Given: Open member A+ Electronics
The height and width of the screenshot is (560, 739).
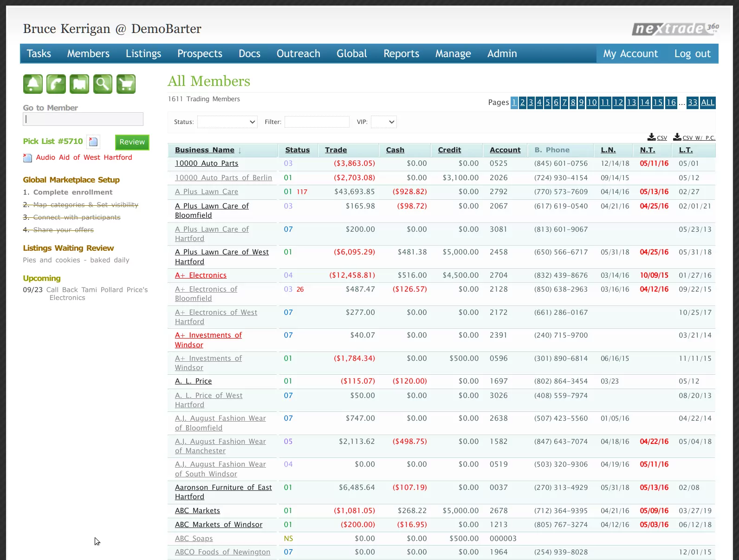Looking at the screenshot, I should [x=201, y=275].
